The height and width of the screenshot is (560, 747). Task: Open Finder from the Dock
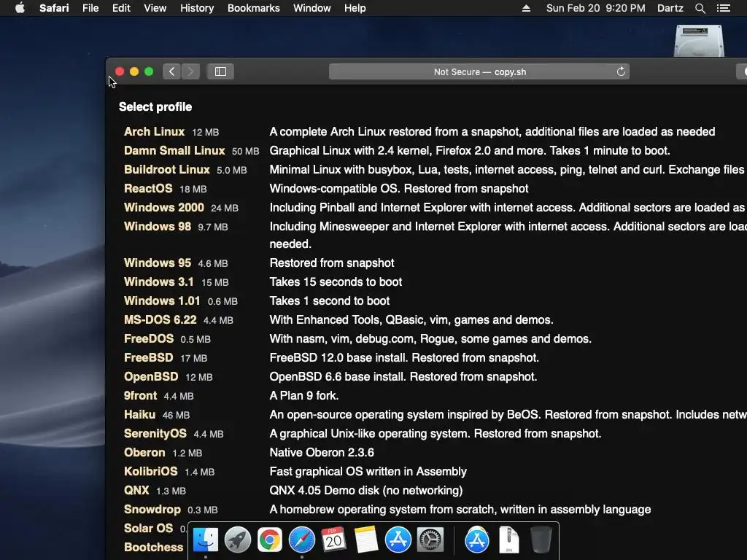coord(205,540)
